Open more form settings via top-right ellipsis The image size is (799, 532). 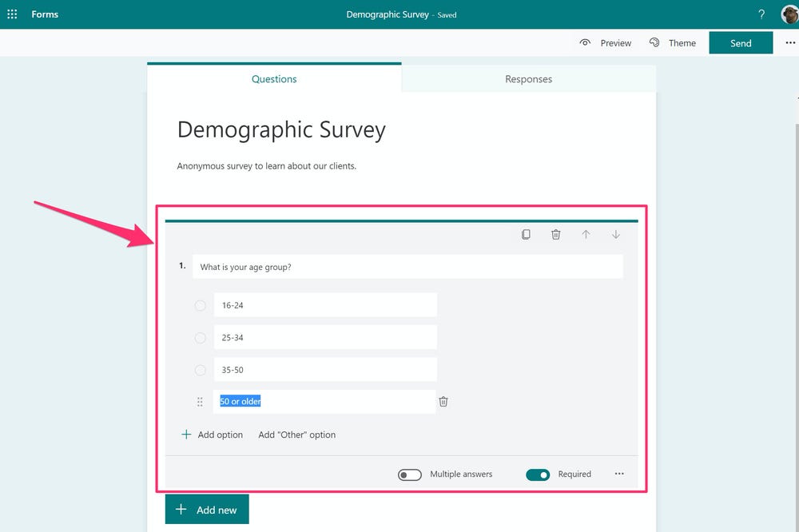(790, 42)
